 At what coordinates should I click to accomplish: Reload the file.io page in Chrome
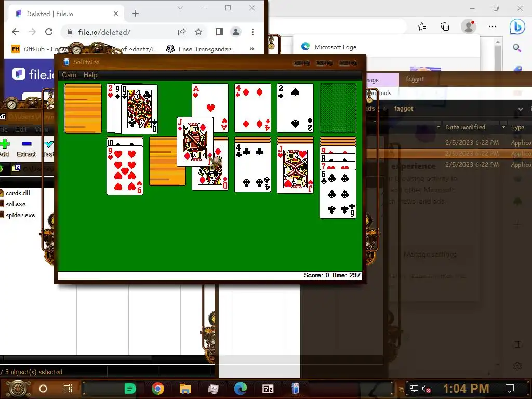(x=49, y=32)
